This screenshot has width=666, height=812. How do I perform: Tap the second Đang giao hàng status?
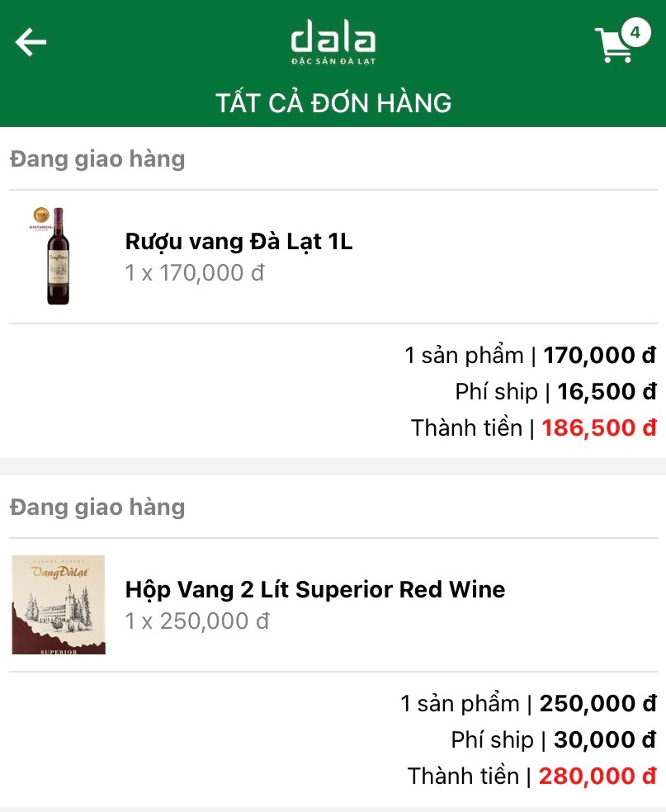(x=97, y=507)
